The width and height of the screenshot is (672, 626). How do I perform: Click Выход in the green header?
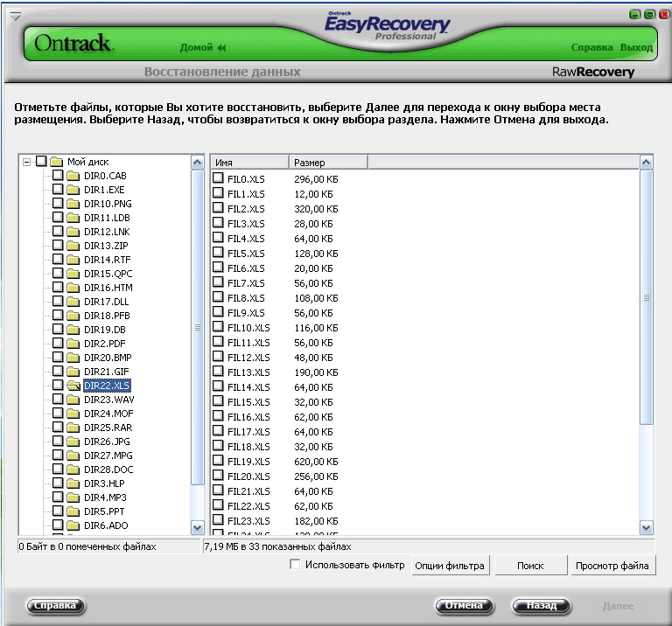[x=636, y=47]
